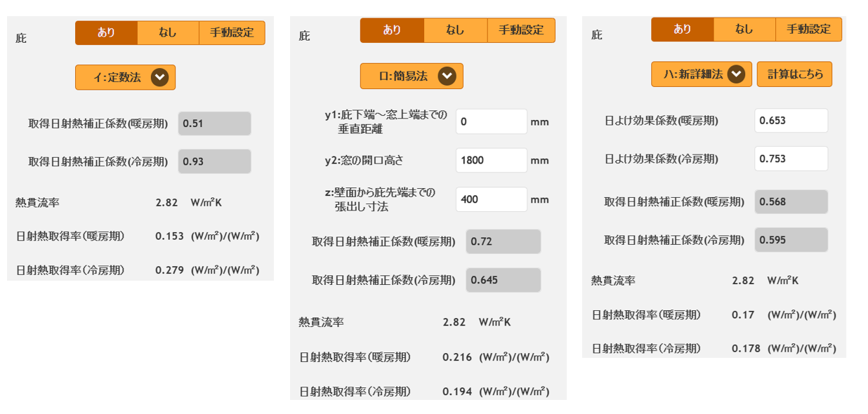Choose 手動設定 in the 簡易法 panel
Viewport: 868px width, 414px height.
click(x=520, y=30)
